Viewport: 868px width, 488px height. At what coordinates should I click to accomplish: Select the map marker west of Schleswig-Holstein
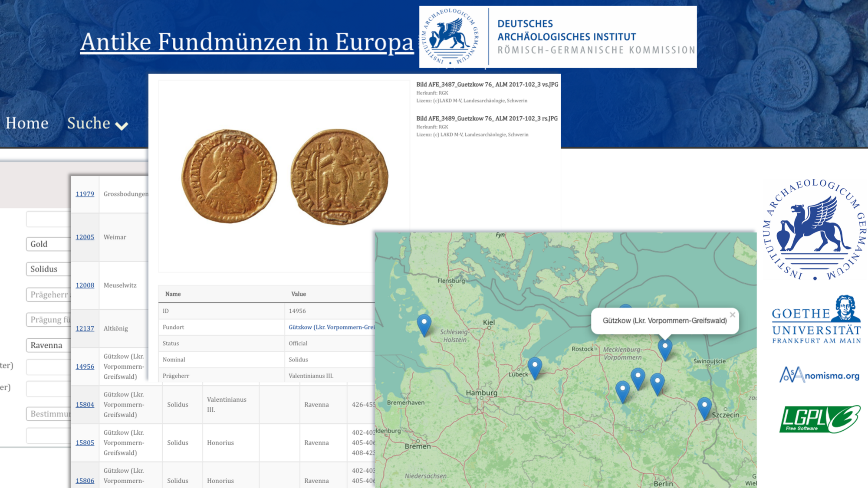click(x=424, y=325)
